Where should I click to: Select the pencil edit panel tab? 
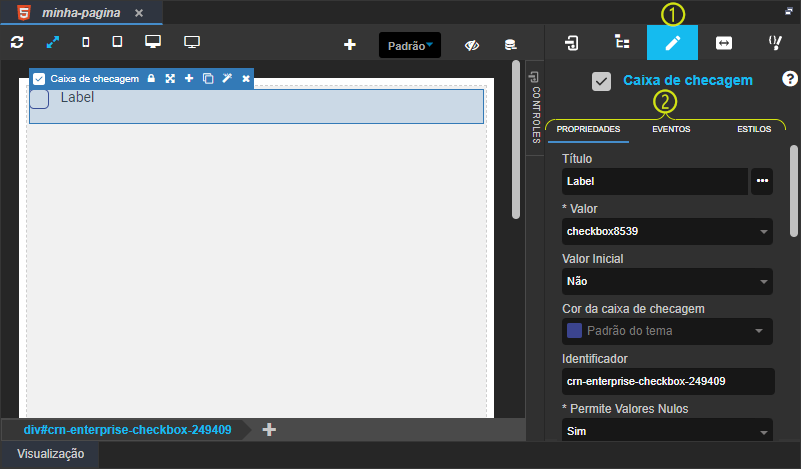672,42
